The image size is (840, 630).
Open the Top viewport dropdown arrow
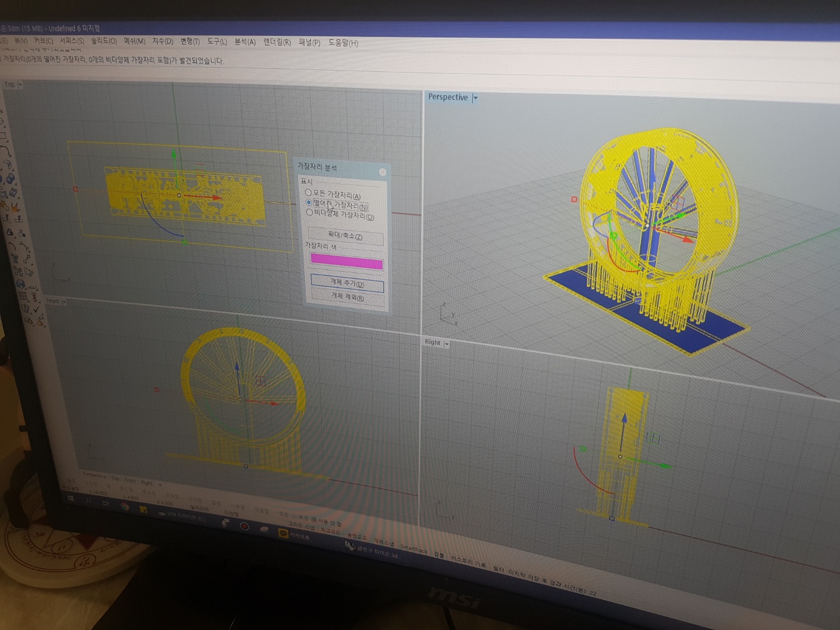click(x=20, y=85)
